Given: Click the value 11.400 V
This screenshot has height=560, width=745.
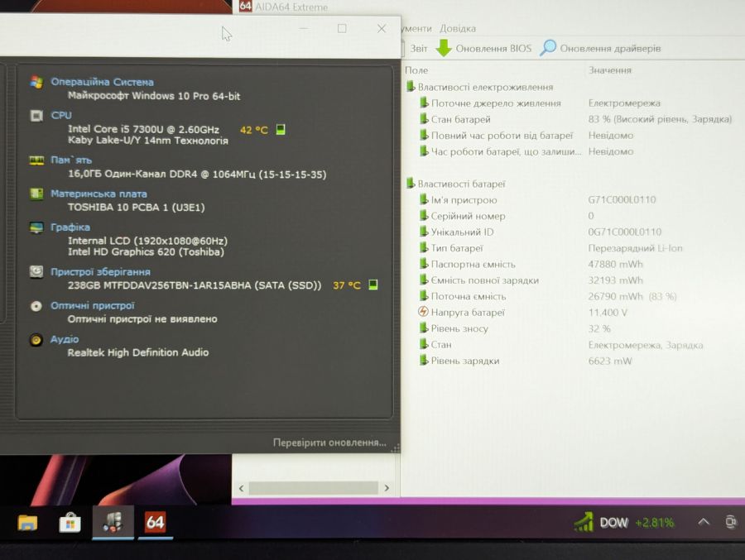Looking at the screenshot, I should pyautogui.click(x=608, y=313).
